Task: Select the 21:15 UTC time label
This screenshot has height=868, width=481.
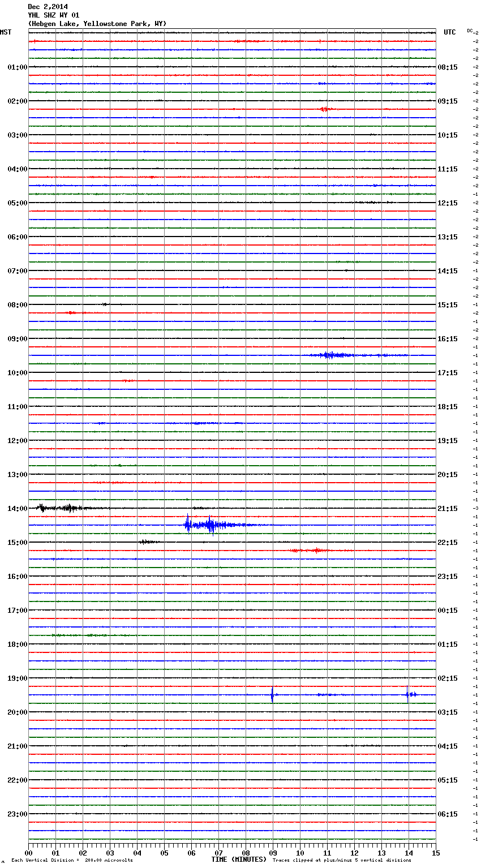Action: 448,509
